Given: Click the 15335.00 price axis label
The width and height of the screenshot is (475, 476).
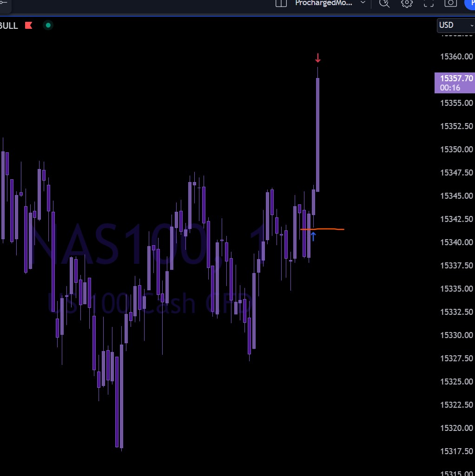Looking at the screenshot, I should pos(456,289).
